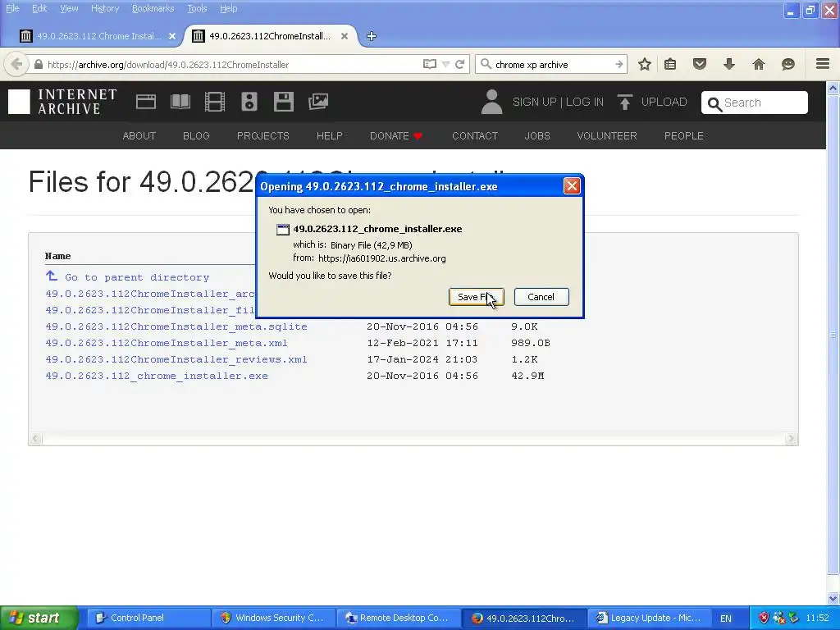Switch to Remote Desktop Connection taskbar item
The height and width of the screenshot is (630, 840).
[398, 618]
